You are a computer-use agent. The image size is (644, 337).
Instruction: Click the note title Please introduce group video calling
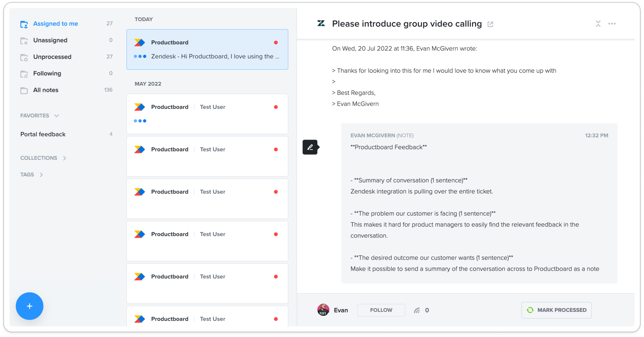point(407,24)
